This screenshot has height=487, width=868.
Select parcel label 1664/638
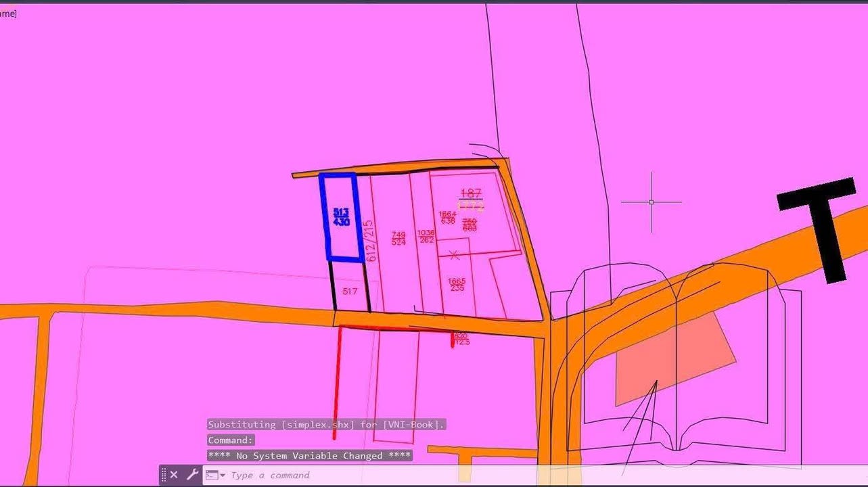tap(447, 218)
